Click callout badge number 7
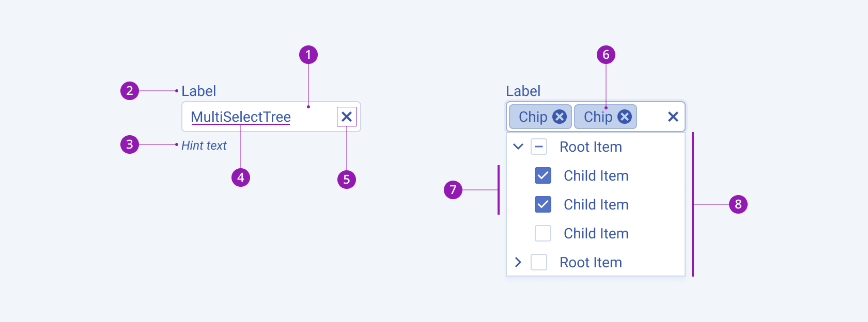Viewport: 868px width, 322px height. [453, 191]
